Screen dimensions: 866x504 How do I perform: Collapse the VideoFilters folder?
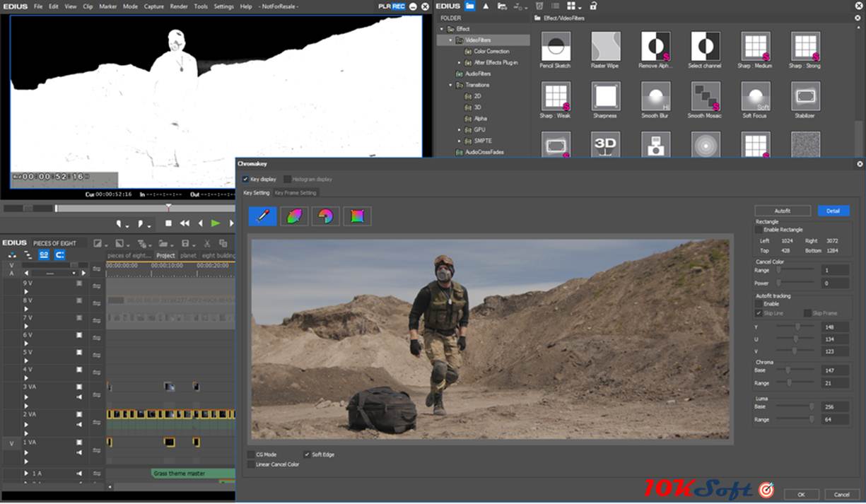pos(450,40)
